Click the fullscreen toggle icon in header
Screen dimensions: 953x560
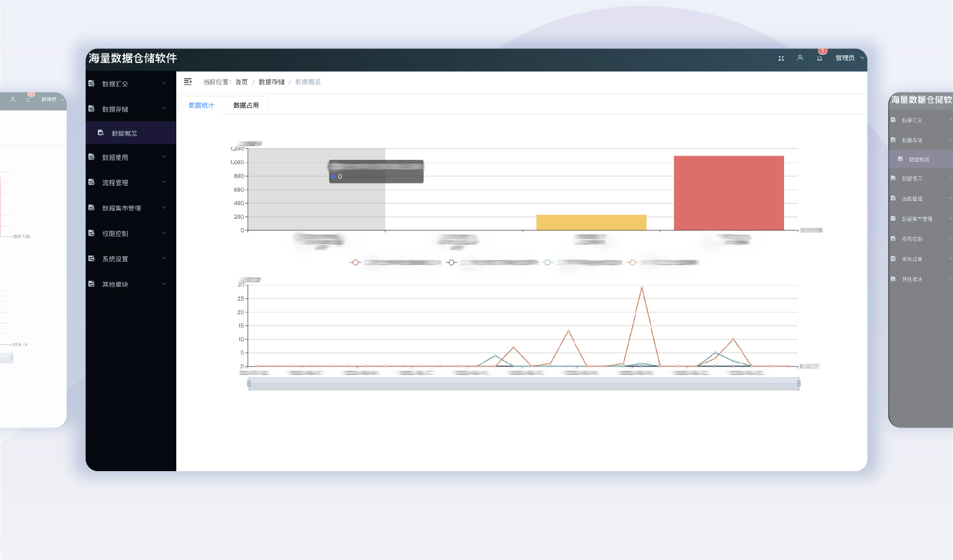click(x=781, y=58)
